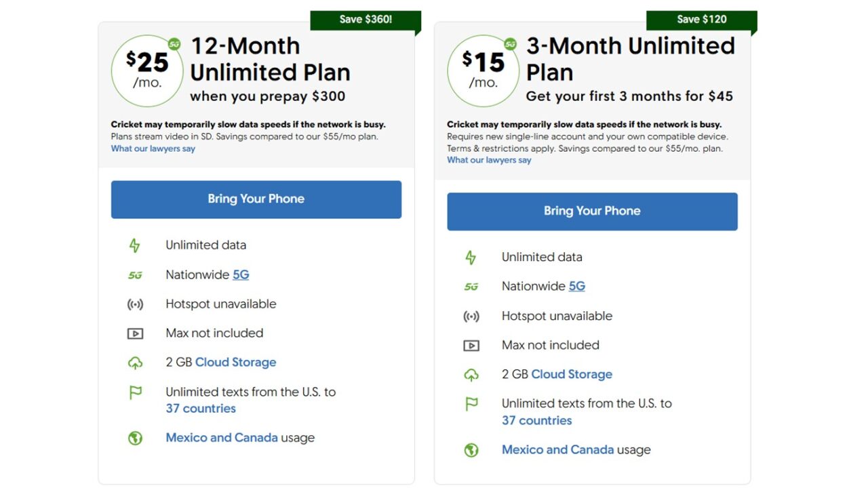This screenshot has width=868, height=488.
Task: Open 'What our lawyers say' in 3-Month plan
Action: click(489, 160)
